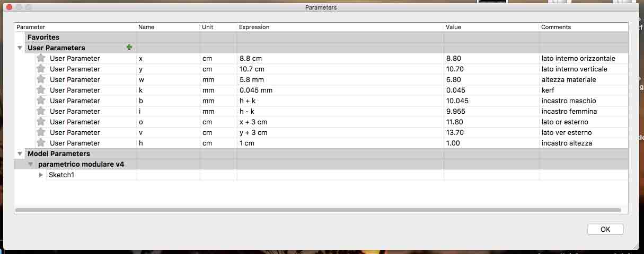Image resolution: width=644 pixels, height=254 pixels.
Task: Collapse the Model Parameters section
Action: pos(20,153)
